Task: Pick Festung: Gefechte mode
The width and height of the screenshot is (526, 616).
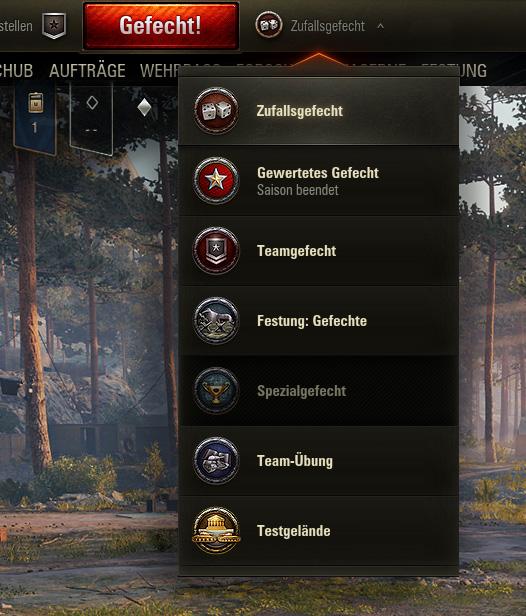Action: (x=319, y=321)
